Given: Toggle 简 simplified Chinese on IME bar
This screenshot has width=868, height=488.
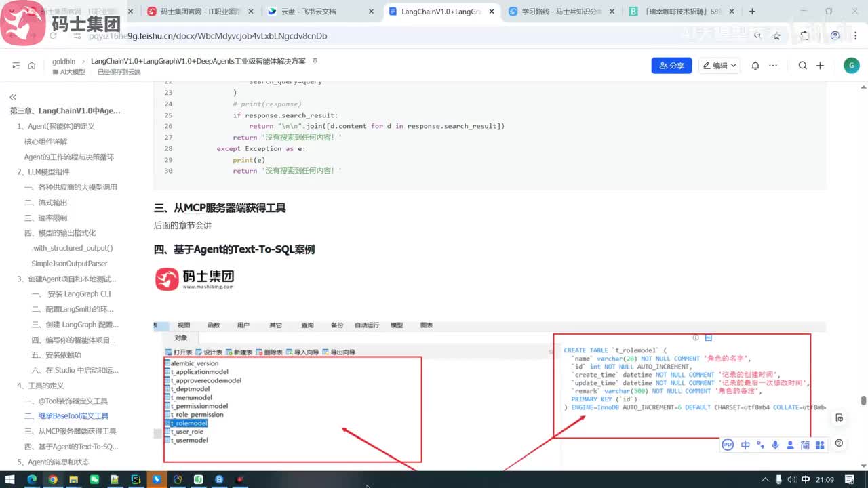Looking at the screenshot, I should click(805, 445).
